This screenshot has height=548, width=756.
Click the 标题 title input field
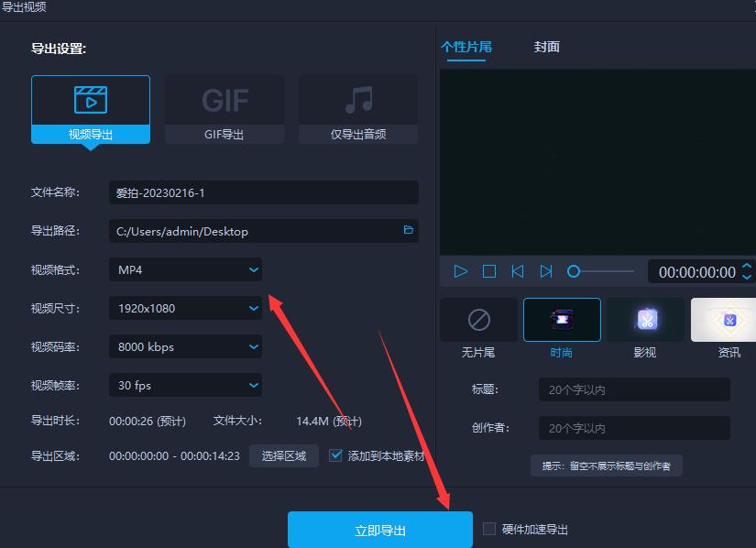(x=634, y=389)
